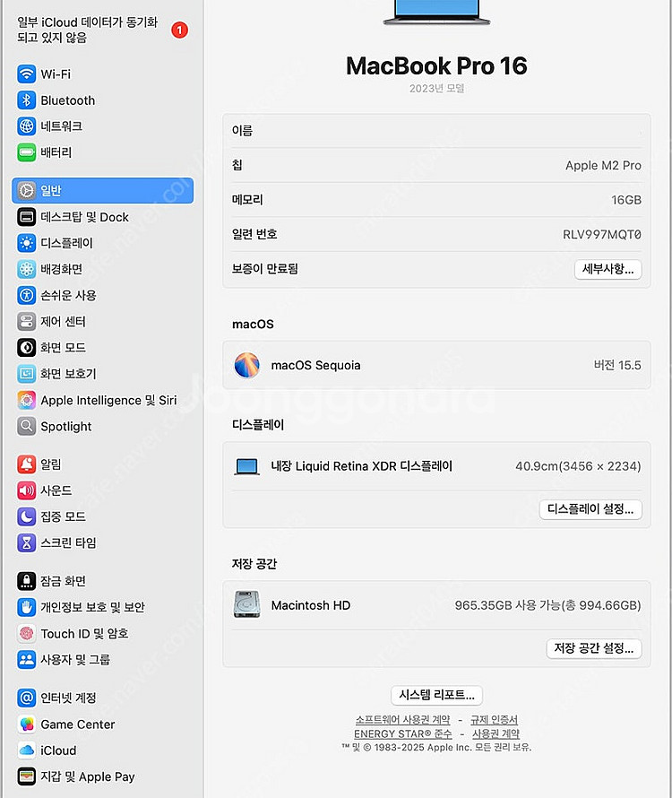Open 사용권 계약 link
The width and height of the screenshot is (672, 798).
496,733
